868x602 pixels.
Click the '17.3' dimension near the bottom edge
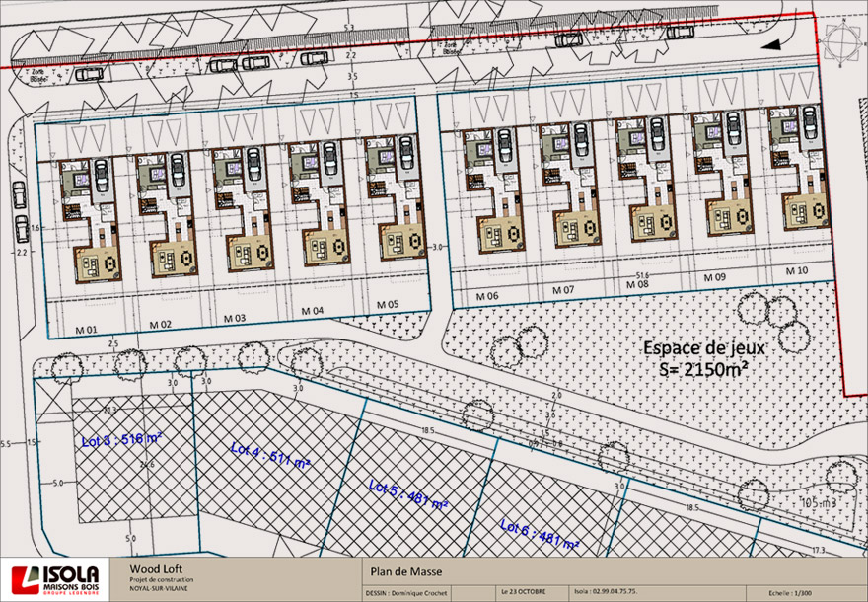coord(818,550)
